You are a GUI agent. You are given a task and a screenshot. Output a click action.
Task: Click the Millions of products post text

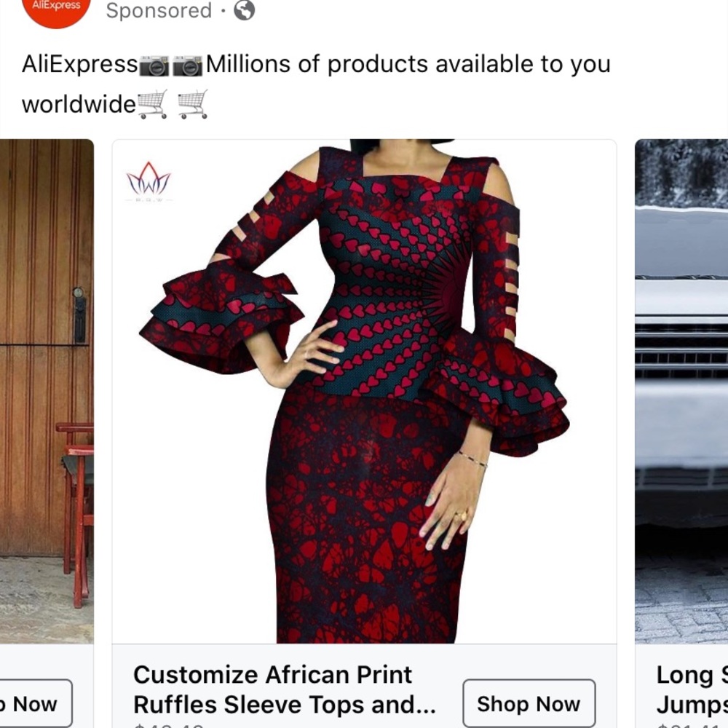coord(408,65)
